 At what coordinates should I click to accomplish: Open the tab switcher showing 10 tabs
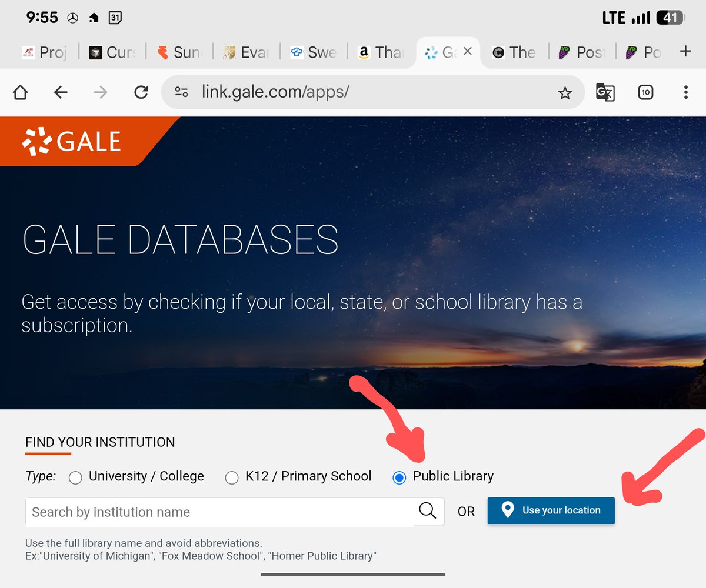click(x=645, y=92)
